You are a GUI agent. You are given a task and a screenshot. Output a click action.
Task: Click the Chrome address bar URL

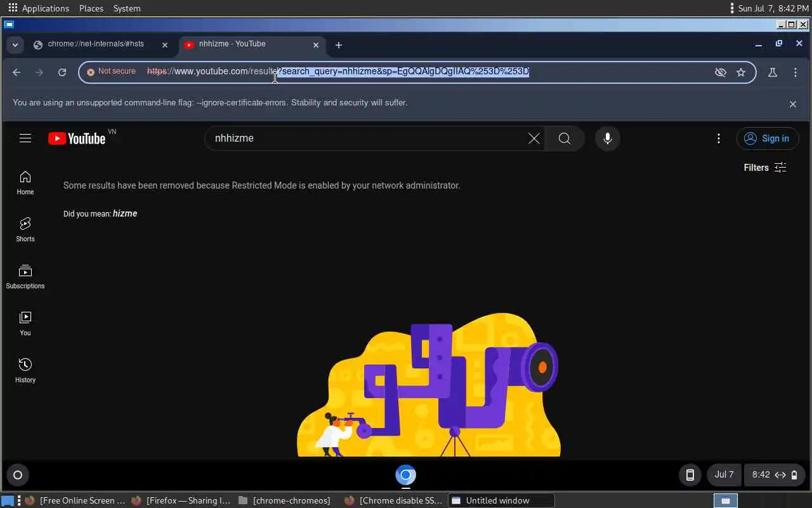pos(338,71)
